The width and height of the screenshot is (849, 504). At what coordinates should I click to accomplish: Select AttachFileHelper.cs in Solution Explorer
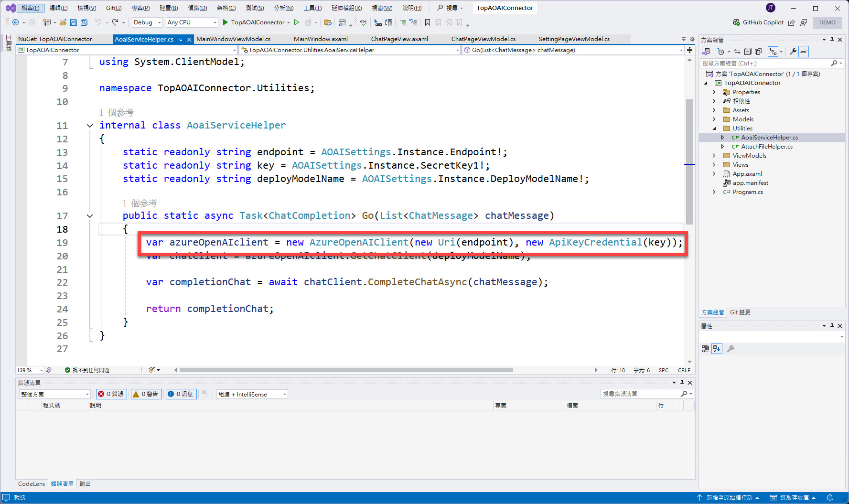(766, 147)
